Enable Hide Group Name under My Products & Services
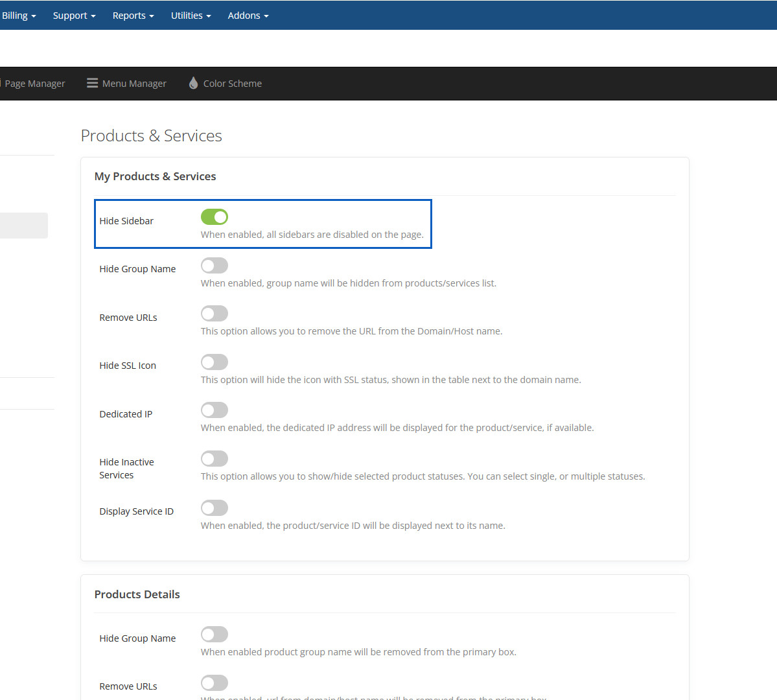Screen dimensions: 777x700 215,266
